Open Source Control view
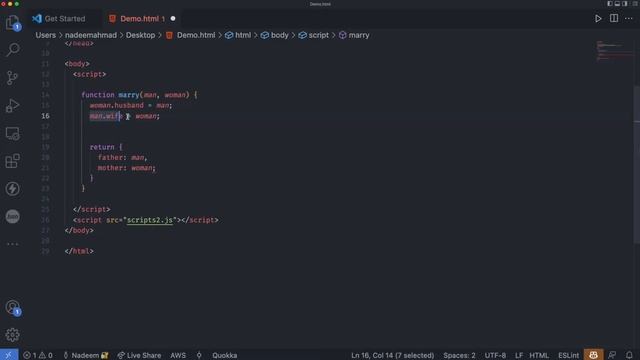This screenshot has height=360, width=640. (x=12, y=78)
